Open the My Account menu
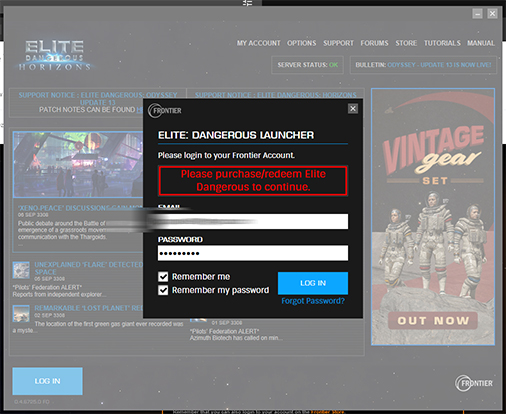506x414 pixels. [x=259, y=43]
